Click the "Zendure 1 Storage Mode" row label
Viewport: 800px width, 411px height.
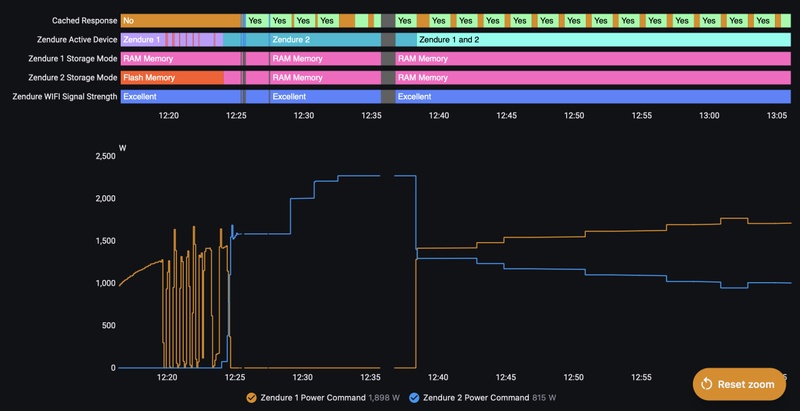73,59
